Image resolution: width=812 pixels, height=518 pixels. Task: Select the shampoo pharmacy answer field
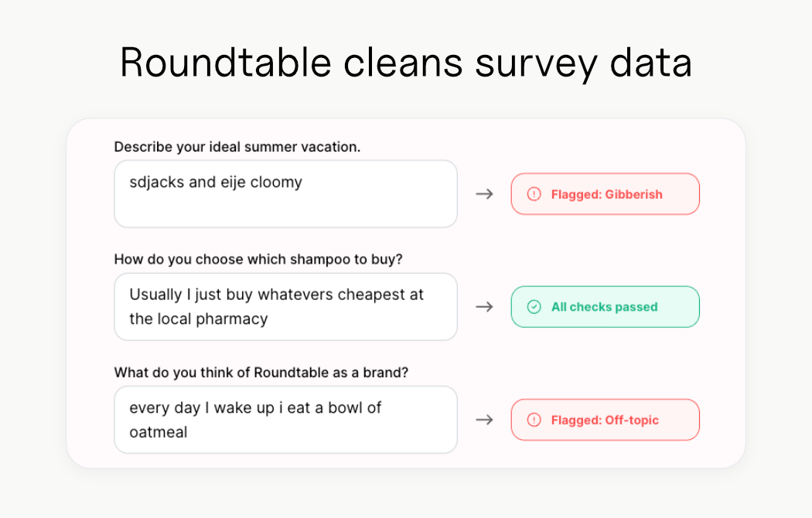tap(285, 307)
